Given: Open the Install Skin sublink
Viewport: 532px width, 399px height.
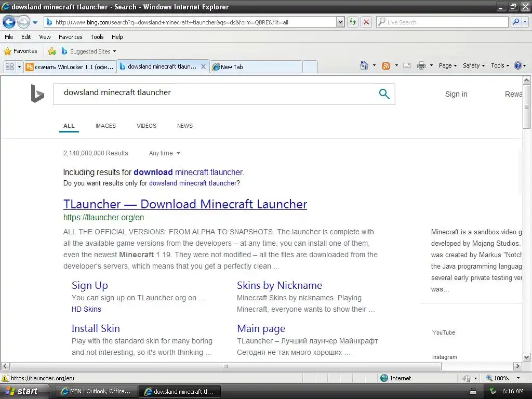Looking at the screenshot, I should [x=96, y=328].
